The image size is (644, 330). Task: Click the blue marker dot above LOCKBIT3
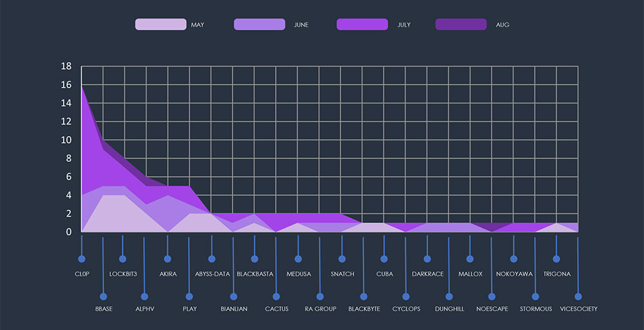pyautogui.click(x=122, y=259)
